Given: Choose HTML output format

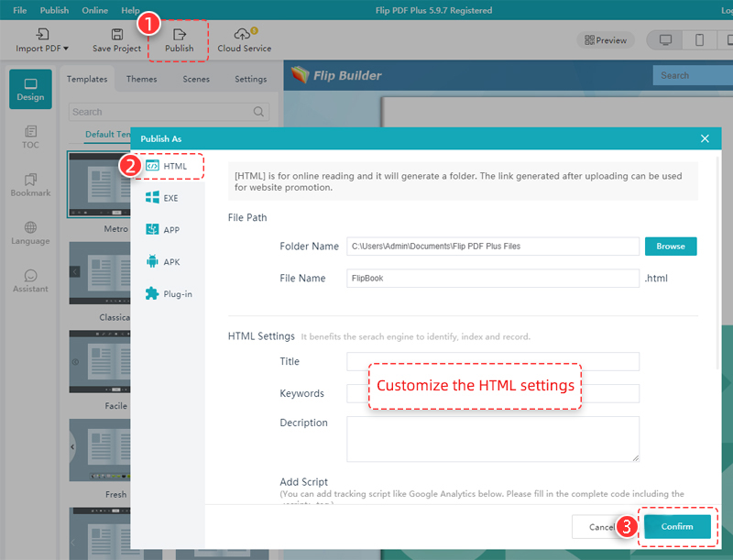Looking at the screenshot, I should point(167,166).
